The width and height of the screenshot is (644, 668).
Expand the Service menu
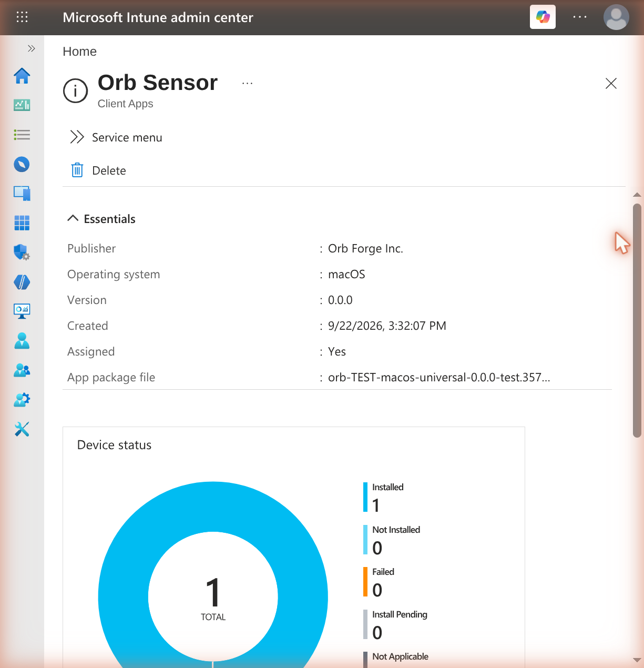coord(116,137)
